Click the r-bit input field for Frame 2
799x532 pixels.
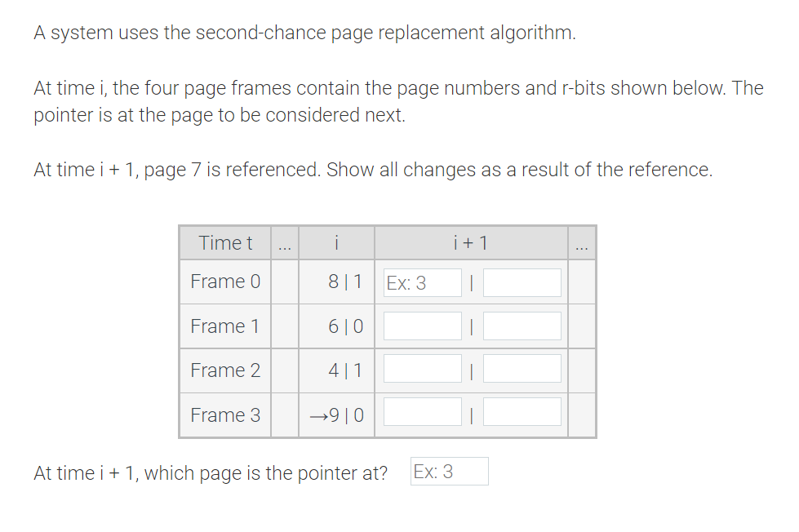coord(522,369)
